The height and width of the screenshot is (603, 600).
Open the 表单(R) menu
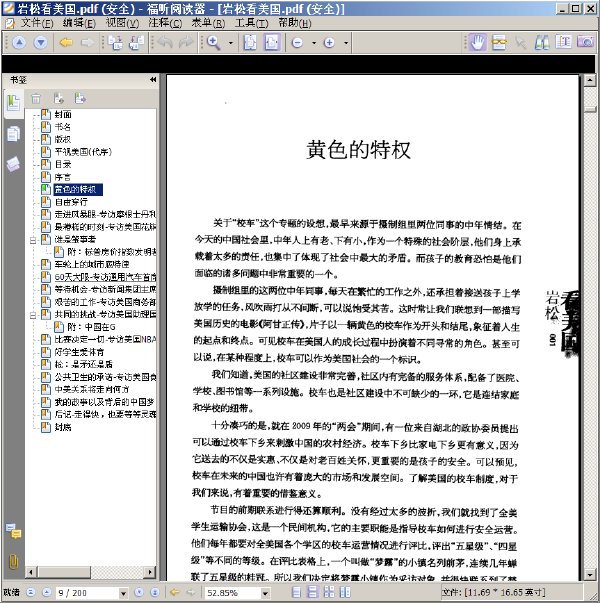coord(208,23)
